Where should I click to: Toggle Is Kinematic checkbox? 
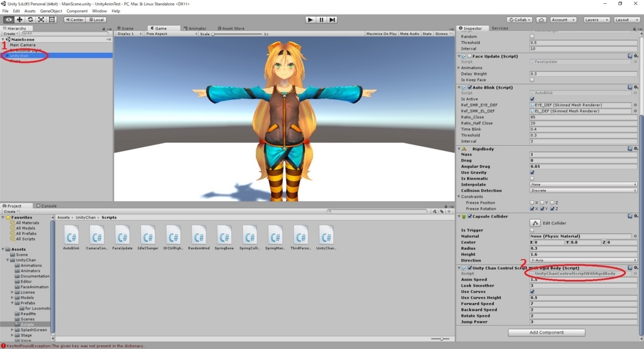click(532, 179)
